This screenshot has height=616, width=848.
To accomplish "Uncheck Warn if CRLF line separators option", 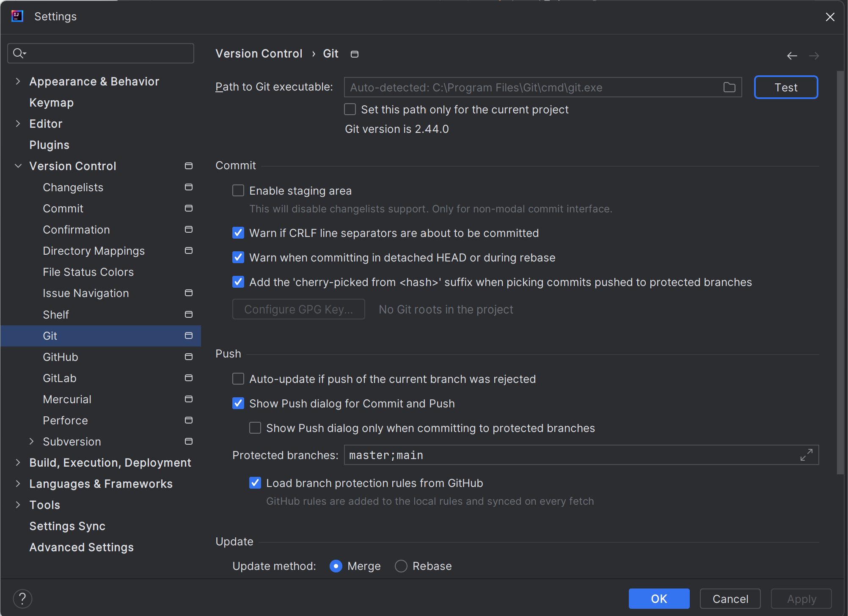I will point(238,233).
